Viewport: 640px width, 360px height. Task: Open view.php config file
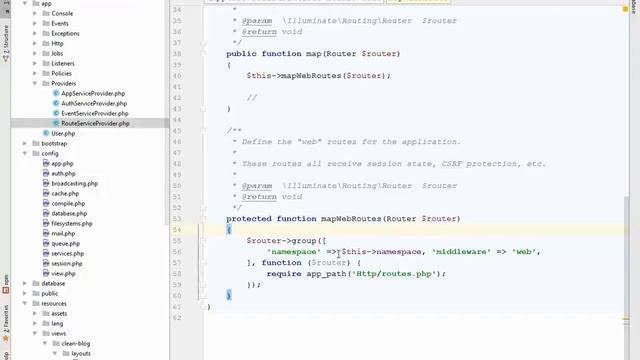coord(63,273)
